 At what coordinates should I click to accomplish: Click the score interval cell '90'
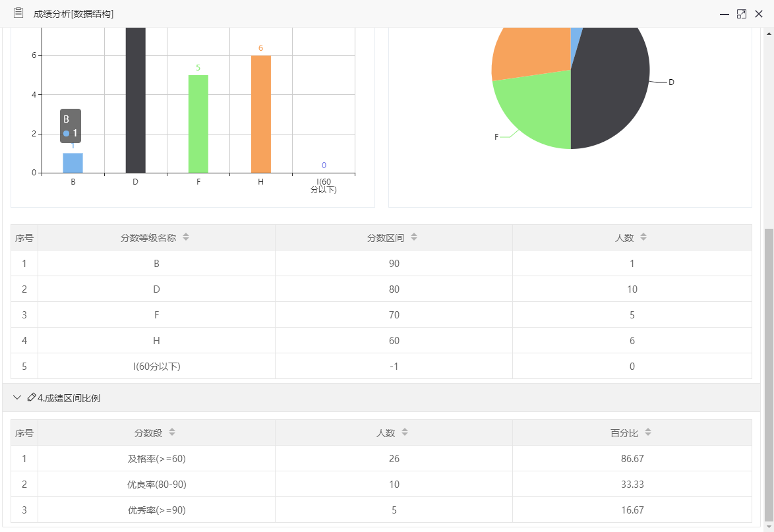pos(394,264)
